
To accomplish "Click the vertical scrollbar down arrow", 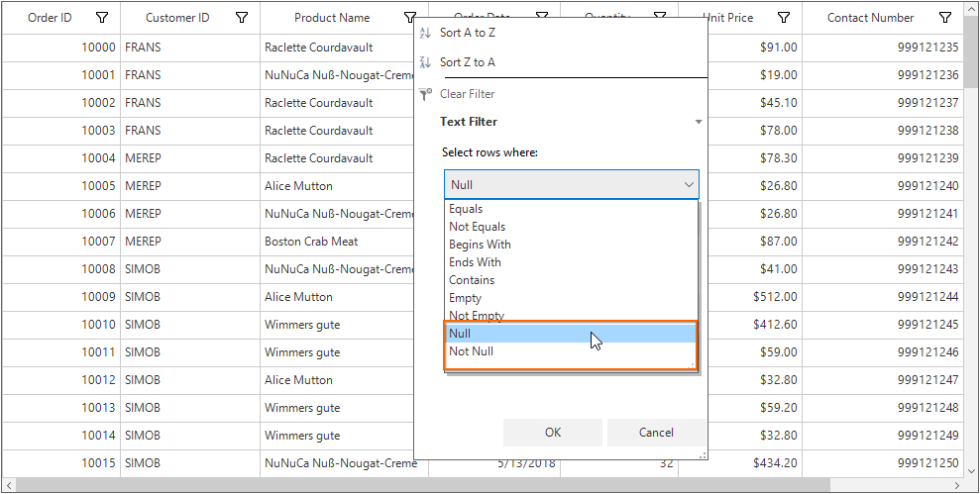I will (971, 471).
